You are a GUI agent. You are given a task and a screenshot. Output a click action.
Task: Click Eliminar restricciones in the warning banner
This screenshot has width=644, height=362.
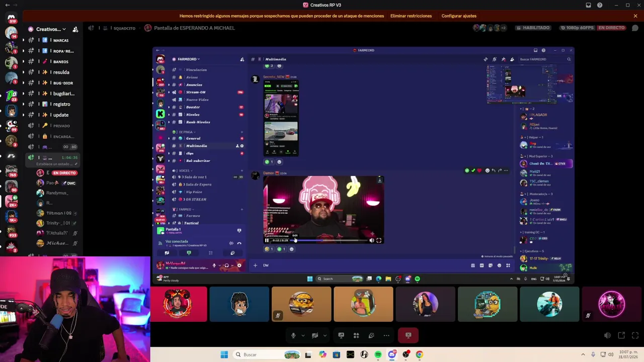click(x=411, y=16)
